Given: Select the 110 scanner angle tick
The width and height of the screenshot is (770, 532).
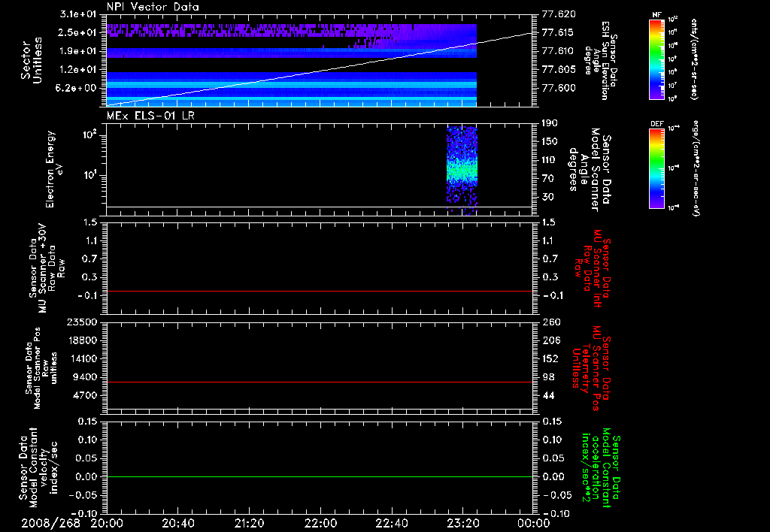Looking at the screenshot, I should (x=550, y=160).
